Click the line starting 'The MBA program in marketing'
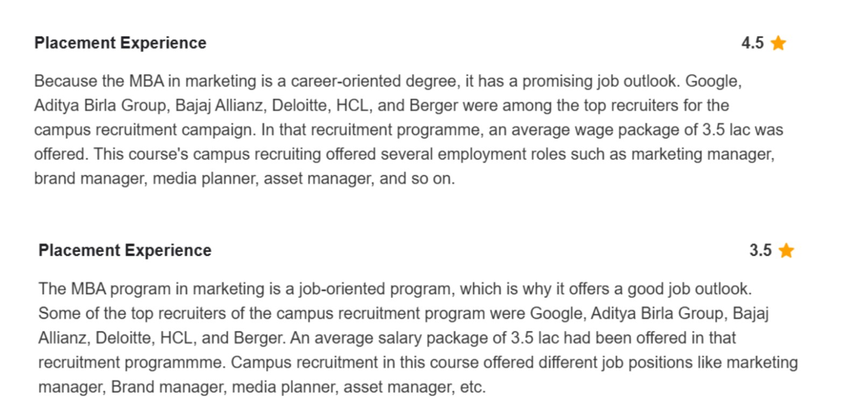This screenshot has width=868, height=417. coord(395,289)
